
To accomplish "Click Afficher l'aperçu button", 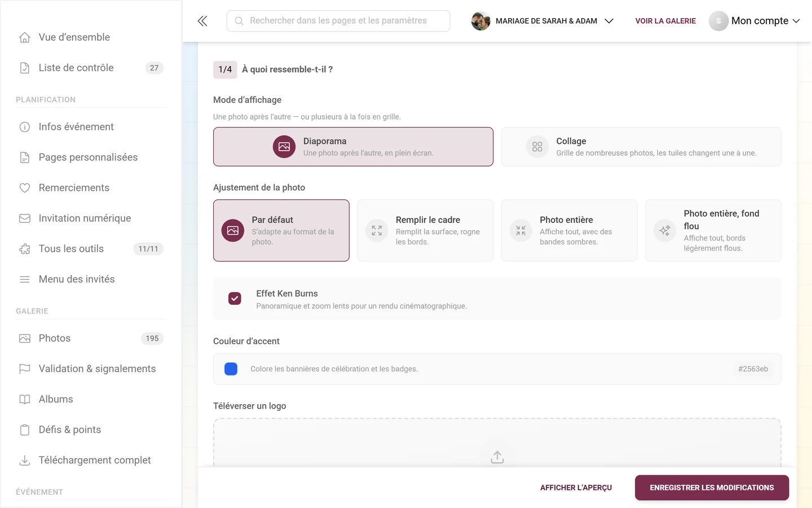I will point(576,488).
